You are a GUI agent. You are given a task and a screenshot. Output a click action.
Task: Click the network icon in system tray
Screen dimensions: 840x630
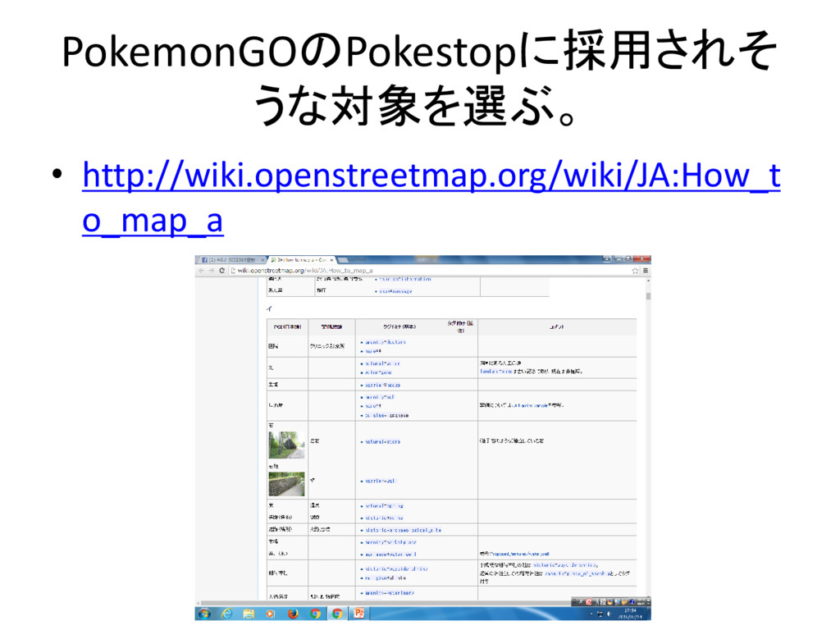pyautogui.click(x=600, y=614)
